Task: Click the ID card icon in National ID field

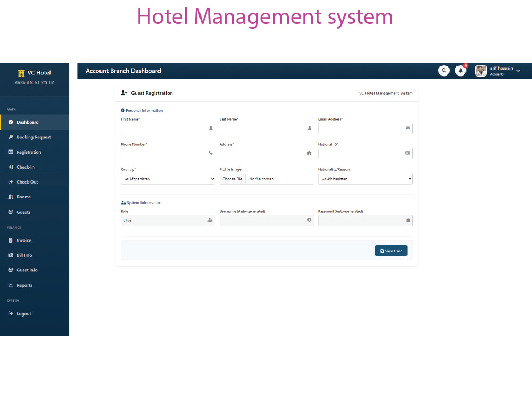Action: pyautogui.click(x=408, y=153)
